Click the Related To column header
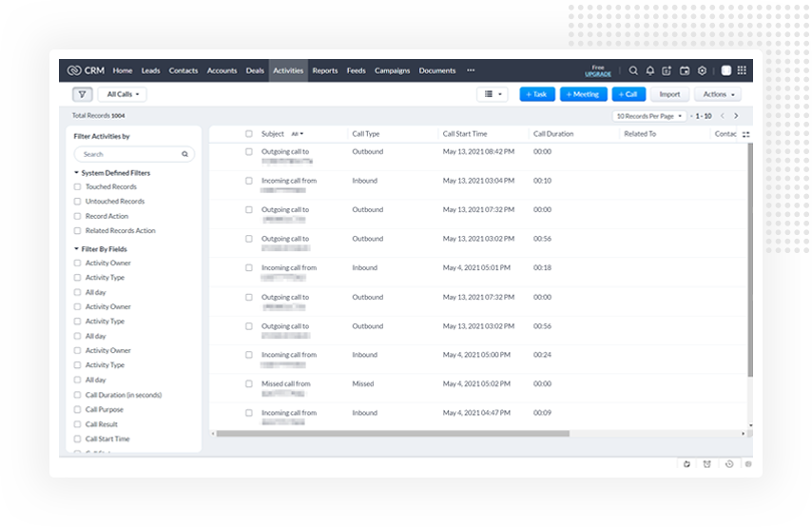 point(640,134)
